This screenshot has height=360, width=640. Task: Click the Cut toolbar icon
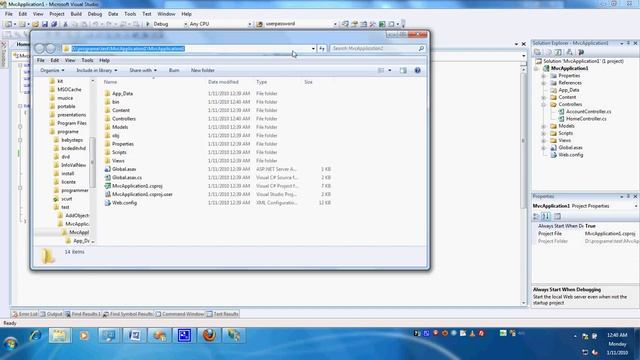click(x=65, y=24)
